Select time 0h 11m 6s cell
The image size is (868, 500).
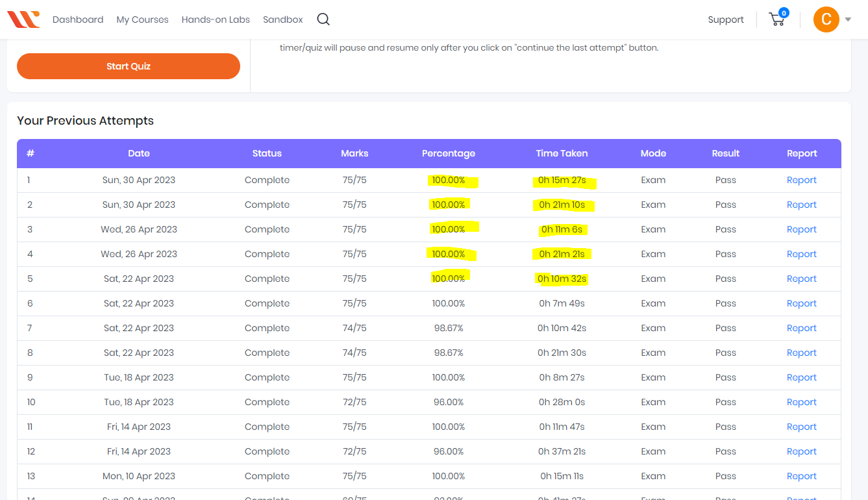562,229
